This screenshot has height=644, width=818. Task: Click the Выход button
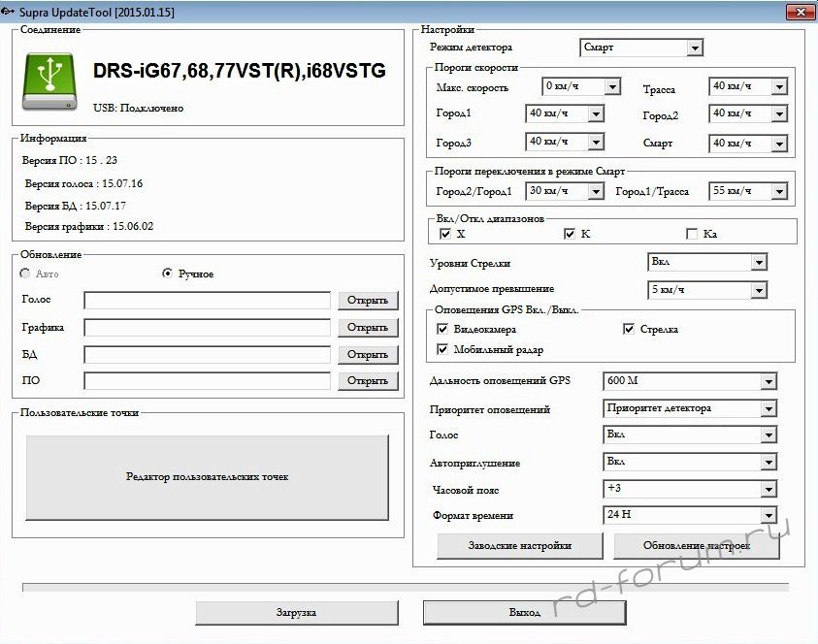(524, 613)
